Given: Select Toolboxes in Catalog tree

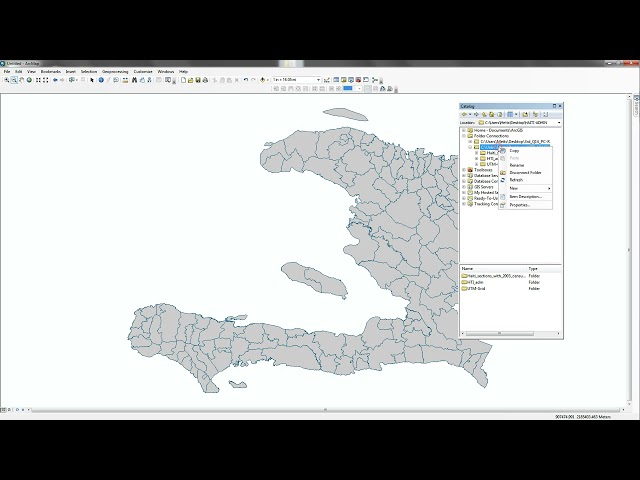Looking at the screenshot, I should click(x=483, y=170).
